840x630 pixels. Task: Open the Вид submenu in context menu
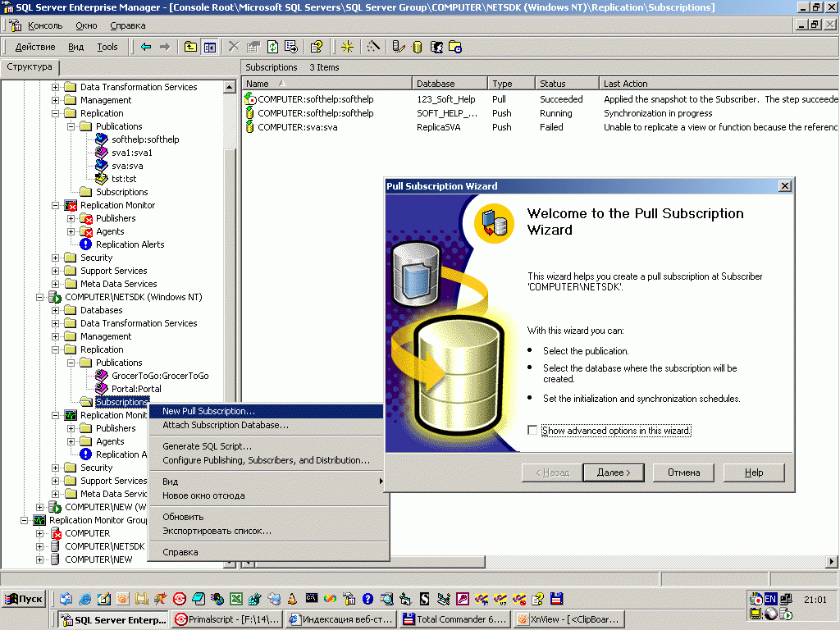tap(267, 482)
